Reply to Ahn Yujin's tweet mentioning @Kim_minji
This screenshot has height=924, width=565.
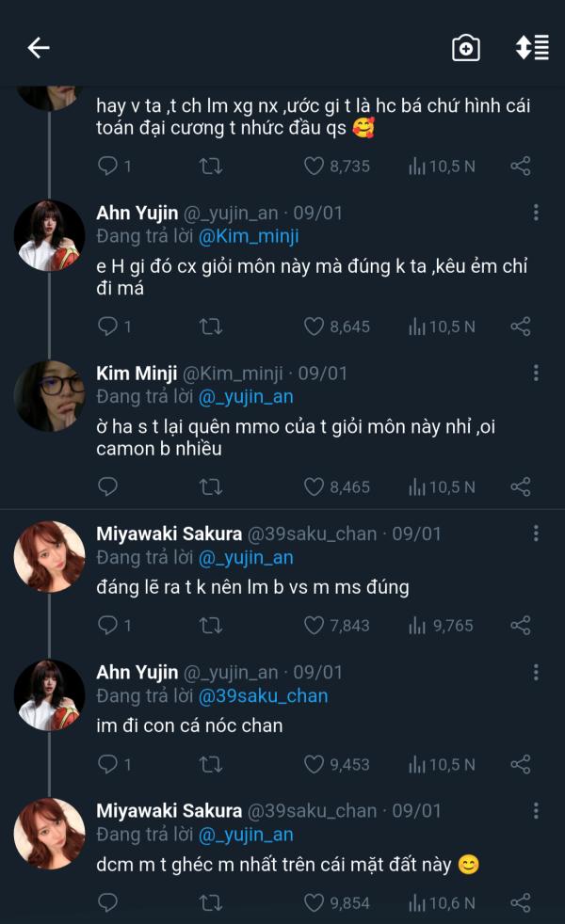point(108,327)
